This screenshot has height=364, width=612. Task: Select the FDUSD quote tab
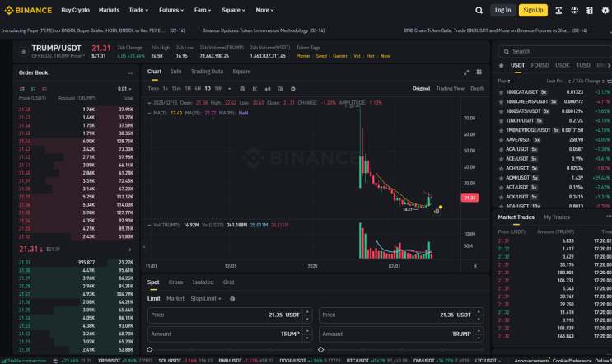pyautogui.click(x=540, y=66)
